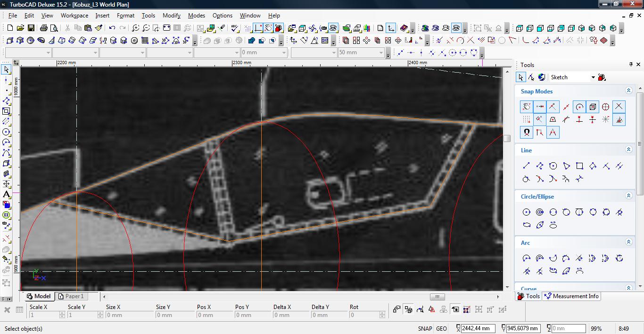Choose Circle center and point tool

(x=527, y=212)
